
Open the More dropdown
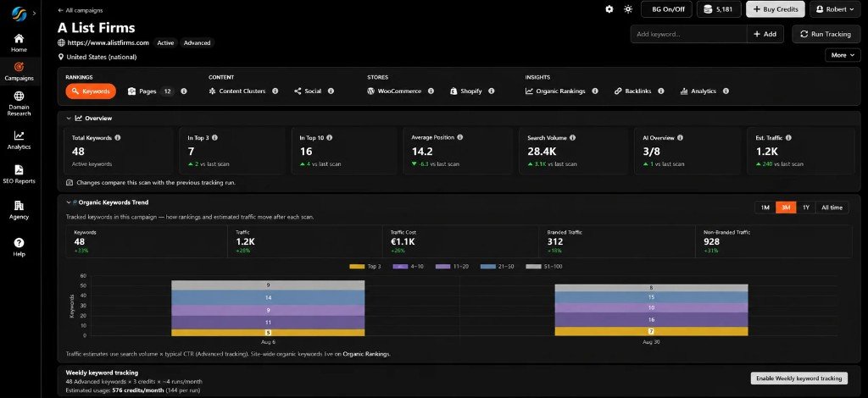click(843, 55)
